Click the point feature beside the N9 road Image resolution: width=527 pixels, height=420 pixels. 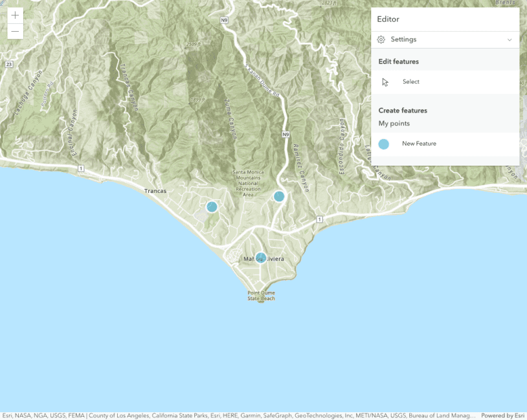point(279,196)
